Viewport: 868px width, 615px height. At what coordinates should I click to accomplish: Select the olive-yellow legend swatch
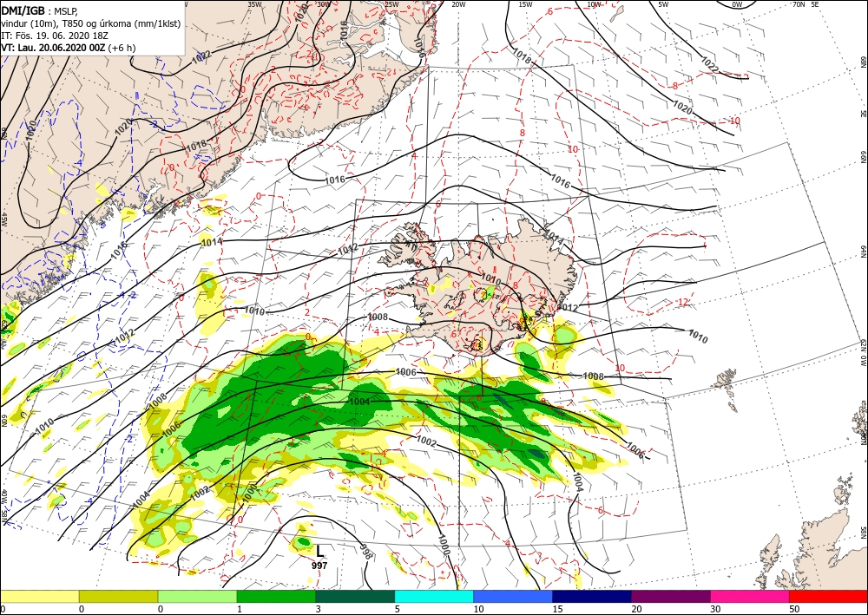118,596
